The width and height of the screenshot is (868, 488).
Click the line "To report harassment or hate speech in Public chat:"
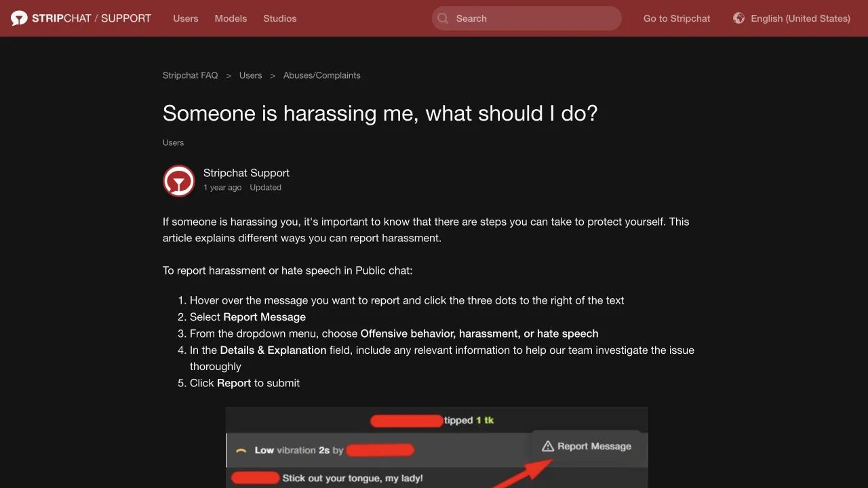pos(288,270)
